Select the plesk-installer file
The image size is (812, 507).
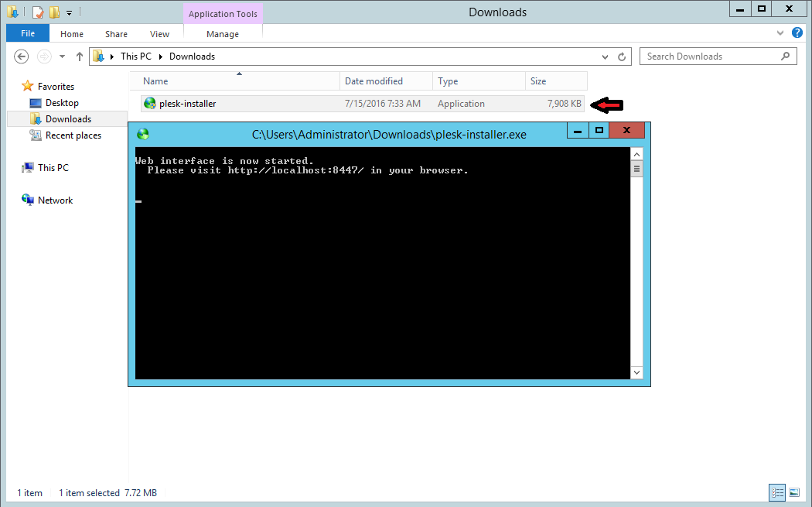click(x=363, y=104)
